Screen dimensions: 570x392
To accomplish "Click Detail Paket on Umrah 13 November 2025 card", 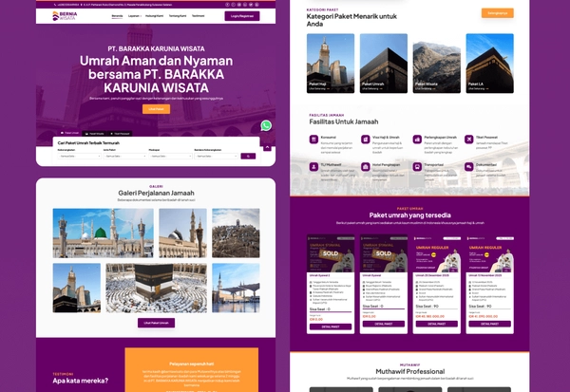I will 489,324.
